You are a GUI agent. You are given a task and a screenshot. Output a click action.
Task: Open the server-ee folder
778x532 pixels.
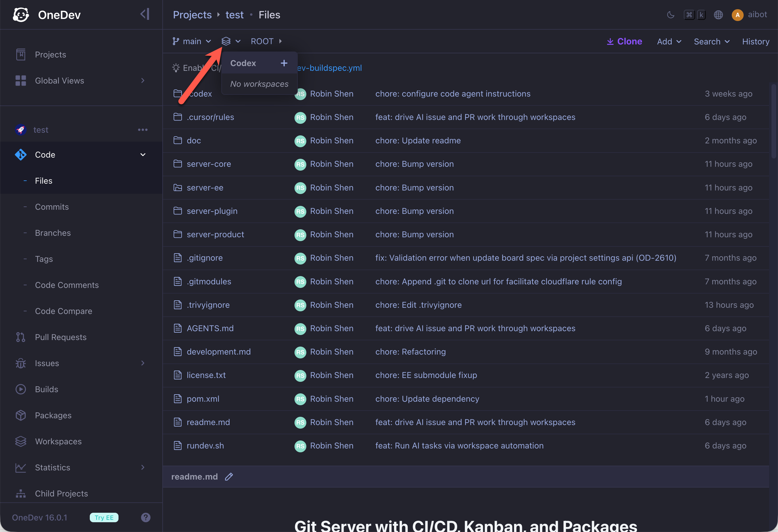coord(205,188)
